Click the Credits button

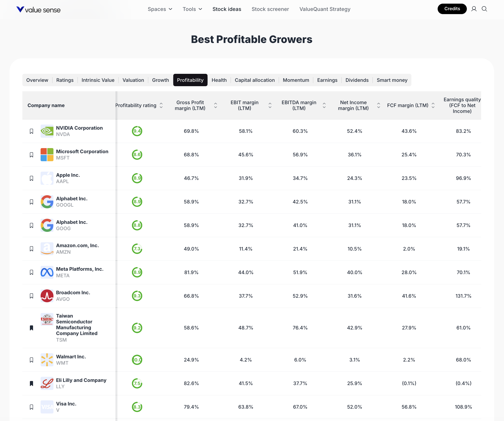pyautogui.click(x=452, y=9)
